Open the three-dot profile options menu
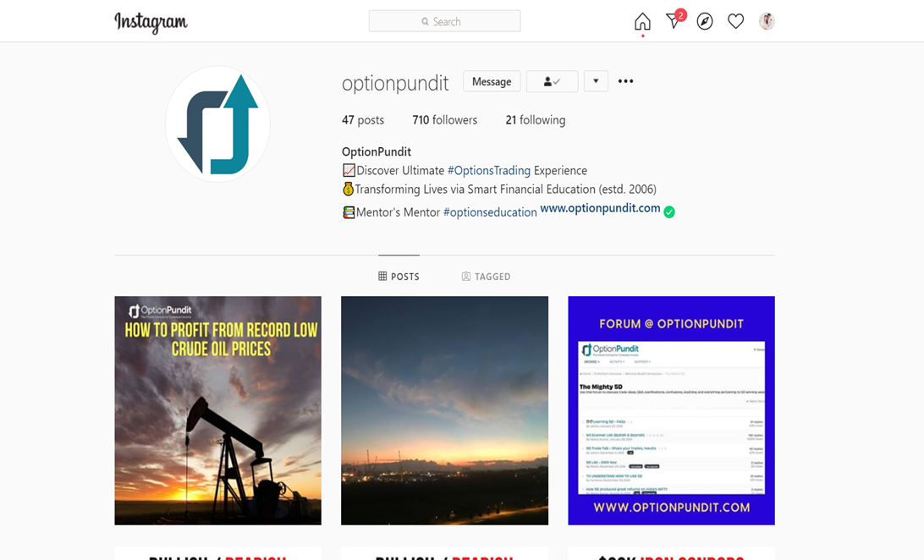The width and height of the screenshot is (924, 560). click(626, 81)
